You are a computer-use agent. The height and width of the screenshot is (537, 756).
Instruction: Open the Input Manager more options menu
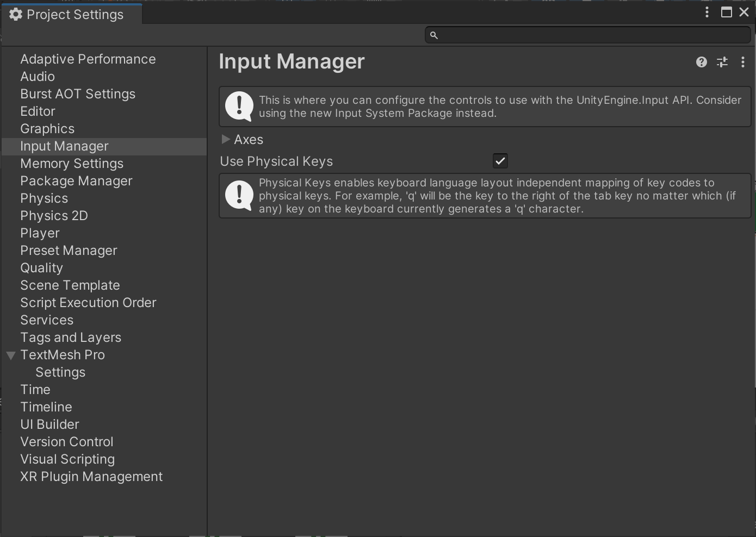pos(743,62)
